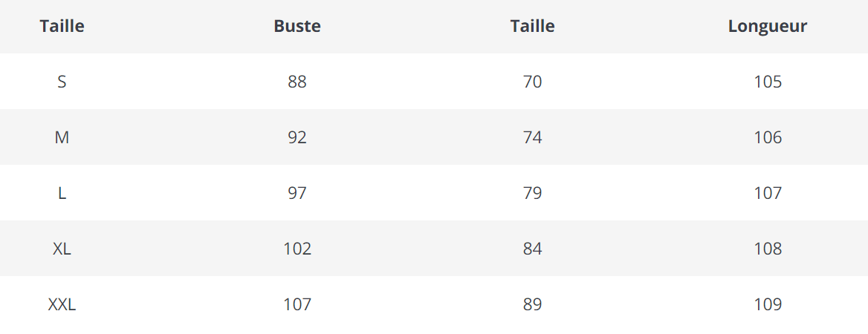This screenshot has height=334, width=868.
Task: Click the waist value 79
Action: point(533,194)
